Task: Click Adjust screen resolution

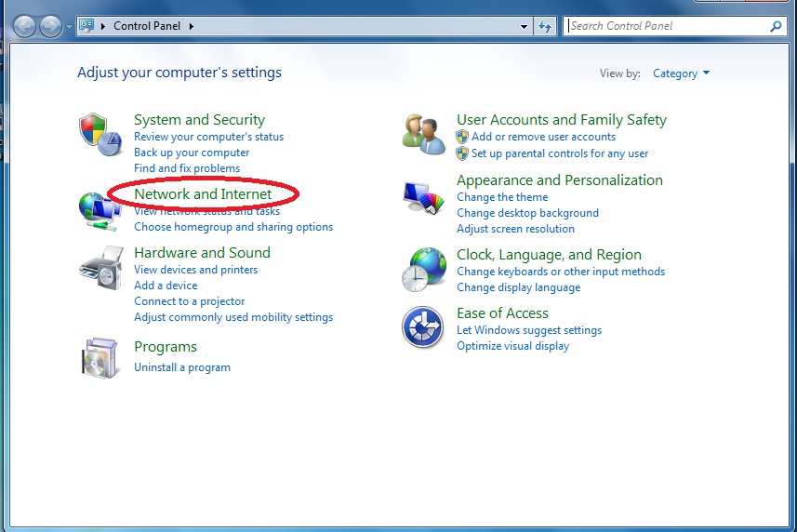Action: [515, 229]
